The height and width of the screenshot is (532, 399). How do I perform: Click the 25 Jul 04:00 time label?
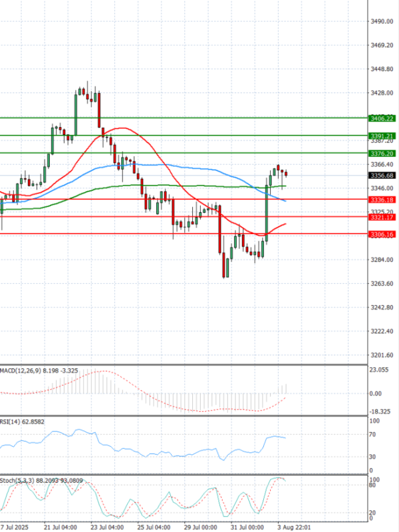point(154,527)
